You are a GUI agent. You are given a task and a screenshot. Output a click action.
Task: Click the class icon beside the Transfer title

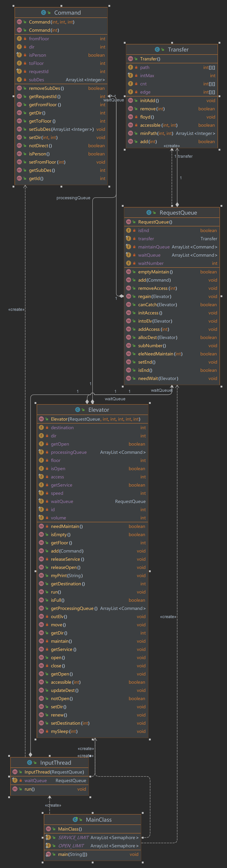[157, 50]
